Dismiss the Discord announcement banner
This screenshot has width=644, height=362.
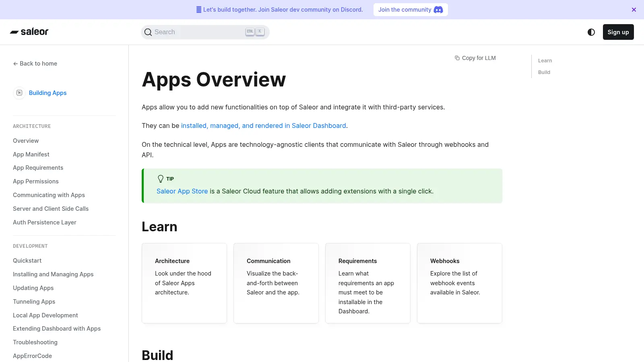pos(634,10)
